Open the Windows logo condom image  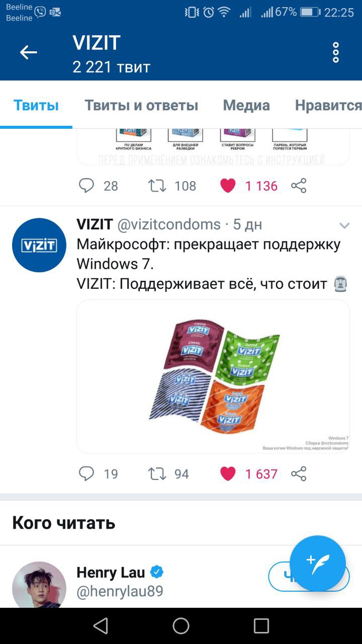pyautogui.click(x=213, y=376)
